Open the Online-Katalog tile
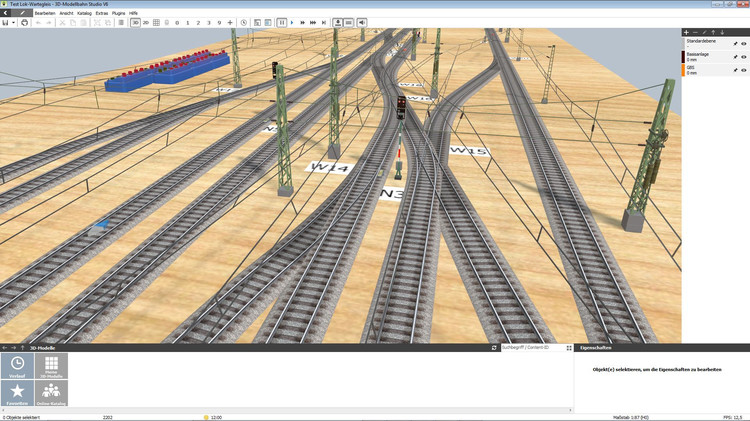 pos(50,393)
